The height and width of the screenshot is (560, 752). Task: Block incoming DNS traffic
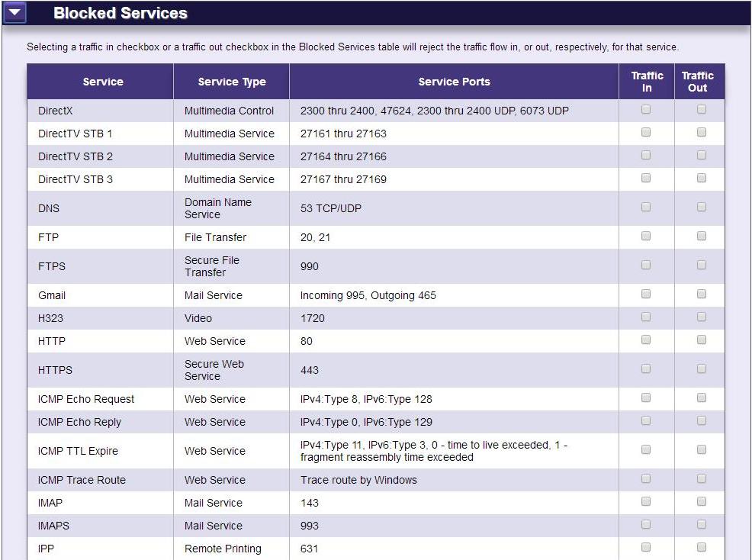point(646,207)
